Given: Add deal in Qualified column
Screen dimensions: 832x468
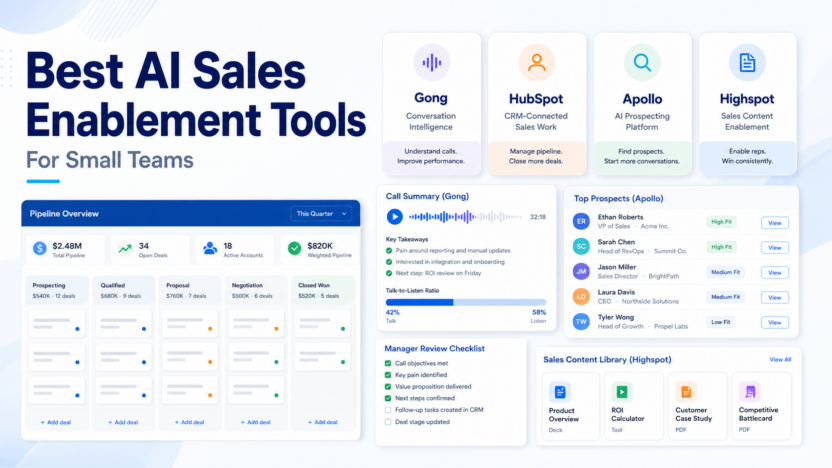Looking at the screenshot, I should pyautogui.click(x=123, y=422).
